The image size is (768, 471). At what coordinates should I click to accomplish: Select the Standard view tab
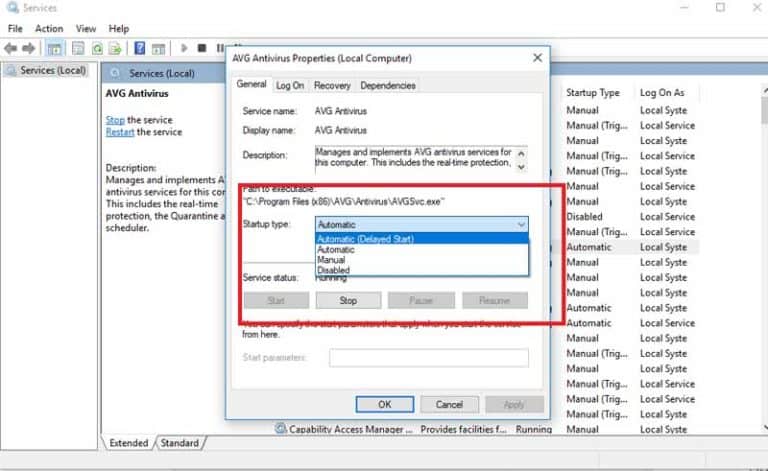[x=180, y=443]
